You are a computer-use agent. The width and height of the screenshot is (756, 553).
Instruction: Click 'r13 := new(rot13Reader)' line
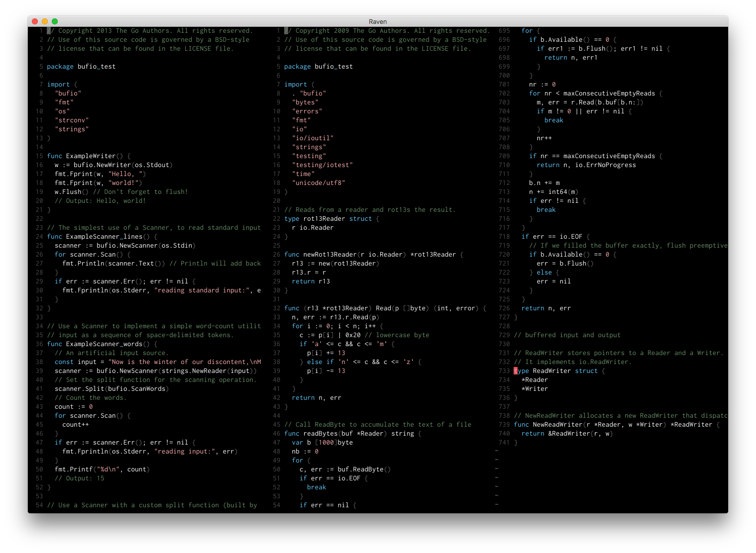tap(335, 264)
